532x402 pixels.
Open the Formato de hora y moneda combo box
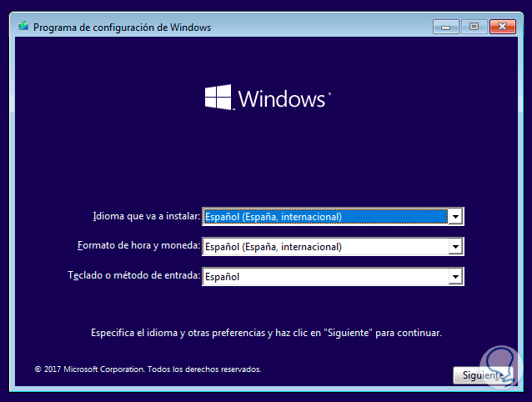click(x=333, y=247)
